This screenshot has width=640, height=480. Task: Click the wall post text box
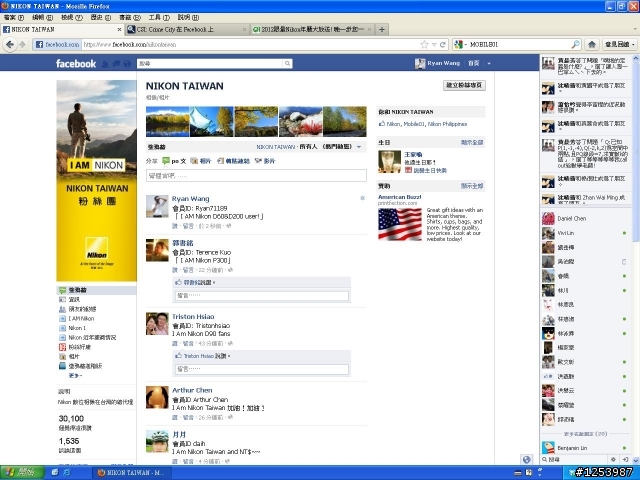[x=256, y=176]
